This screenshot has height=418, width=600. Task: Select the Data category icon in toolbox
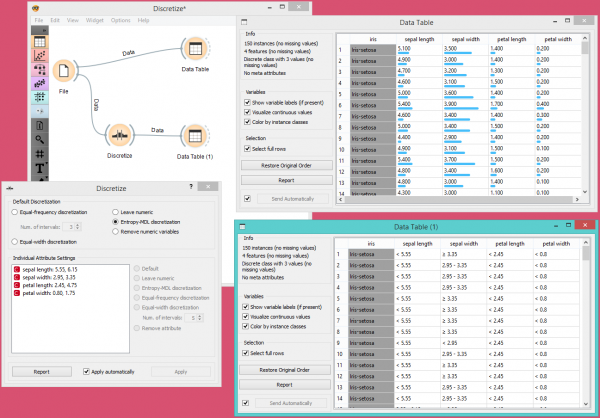[x=39, y=42]
